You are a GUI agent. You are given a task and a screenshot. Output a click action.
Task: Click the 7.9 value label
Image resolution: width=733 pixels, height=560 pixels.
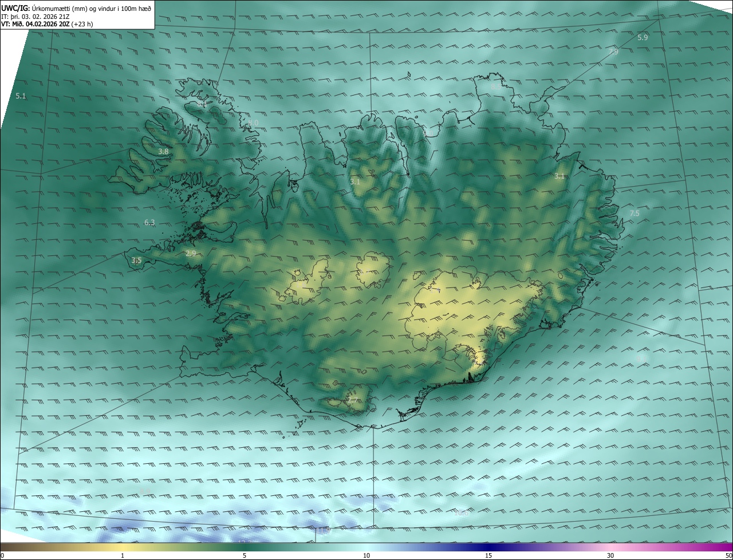tap(613, 52)
